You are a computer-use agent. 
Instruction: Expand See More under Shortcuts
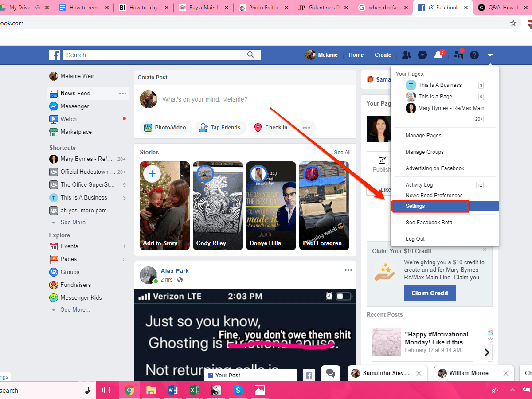pyautogui.click(x=75, y=222)
